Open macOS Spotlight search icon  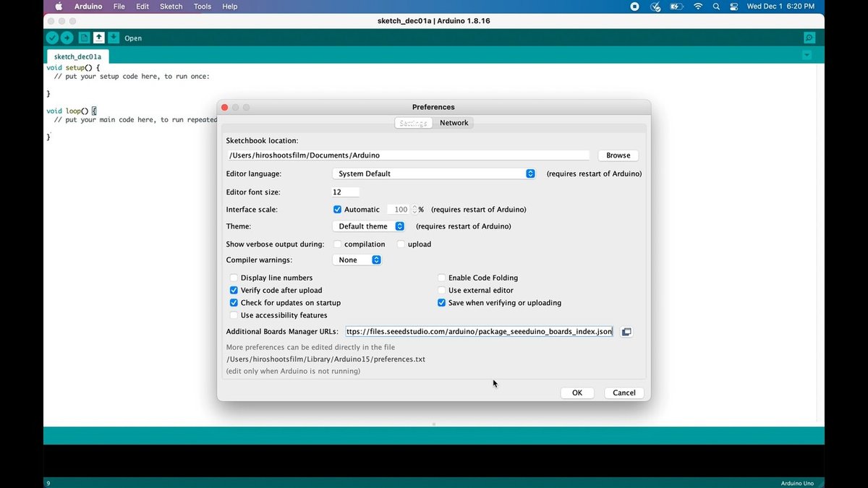716,7
